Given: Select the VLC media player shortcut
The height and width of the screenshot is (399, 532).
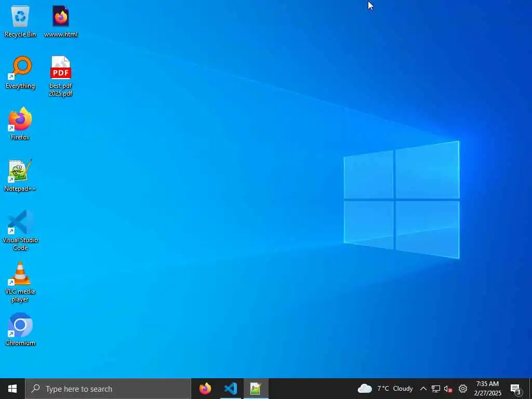Looking at the screenshot, I should (20, 282).
